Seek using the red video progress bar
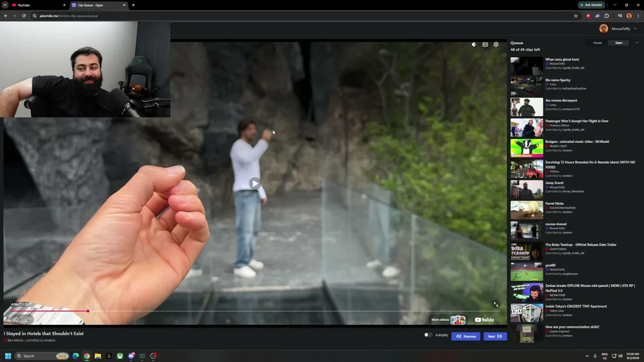 pos(255,311)
